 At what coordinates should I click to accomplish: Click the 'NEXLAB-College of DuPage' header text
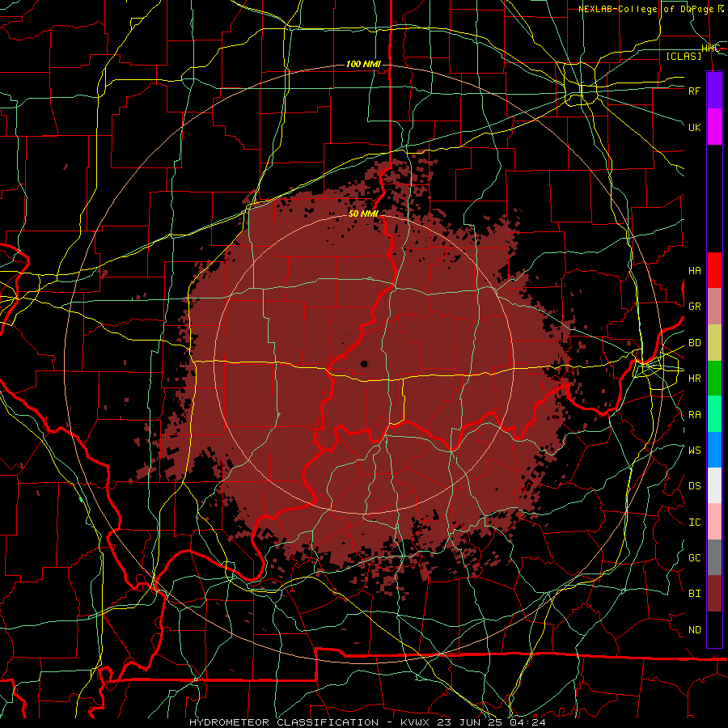click(647, 9)
